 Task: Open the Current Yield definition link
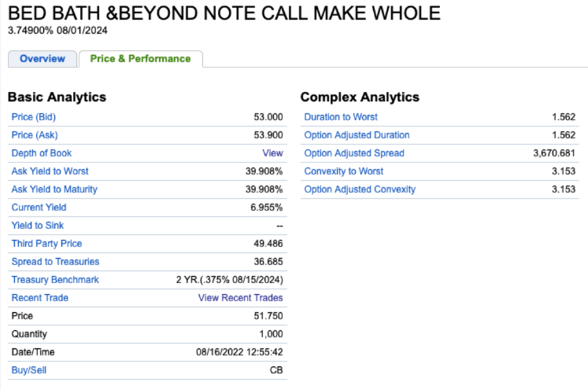pos(39,208)
